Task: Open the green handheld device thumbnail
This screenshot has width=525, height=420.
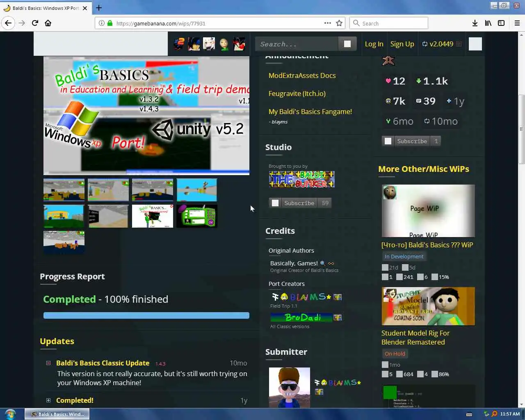Action: [x=197, y=216]
